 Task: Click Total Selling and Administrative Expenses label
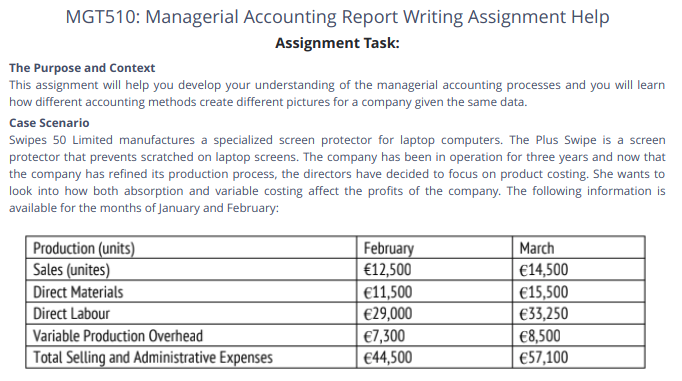click(x=153, y=358)
